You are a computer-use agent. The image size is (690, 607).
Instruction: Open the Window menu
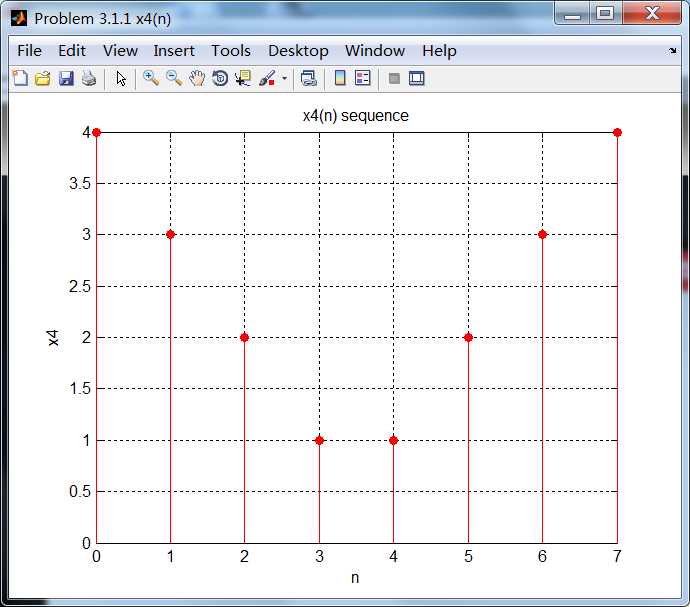[x=375, y=51]
